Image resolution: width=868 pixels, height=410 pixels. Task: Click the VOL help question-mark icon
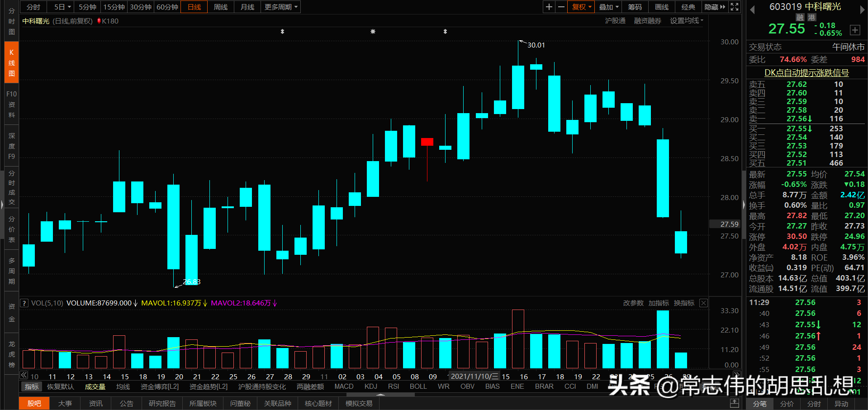coord(24,303)
